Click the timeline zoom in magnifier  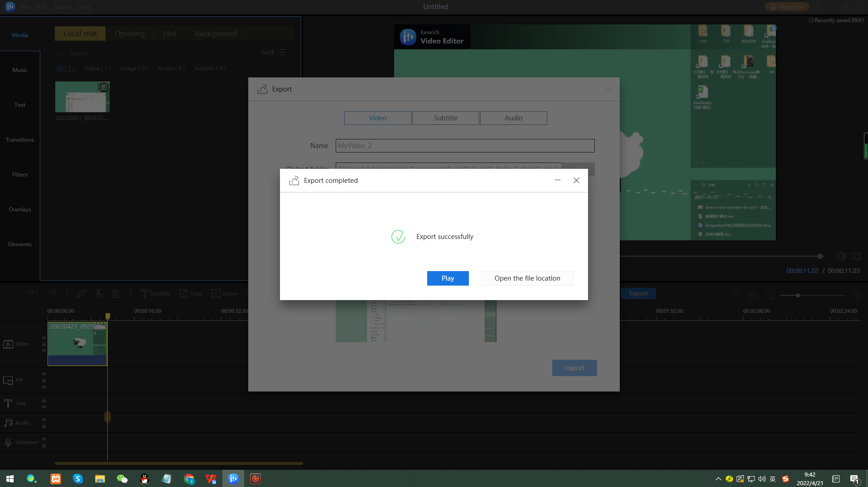[x=856, y=295]
